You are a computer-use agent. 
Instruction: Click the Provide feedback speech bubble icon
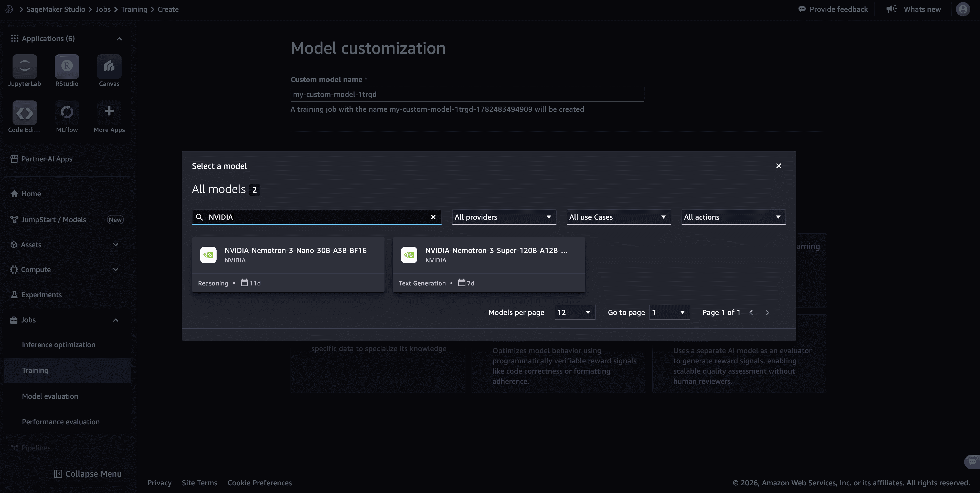pyautogui.click(x=802, y=9)
